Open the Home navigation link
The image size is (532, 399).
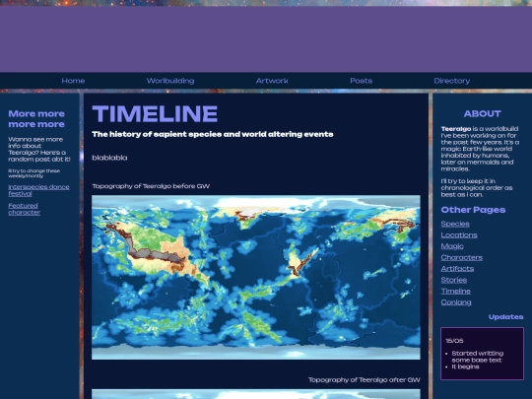click(x=73, y=81)
